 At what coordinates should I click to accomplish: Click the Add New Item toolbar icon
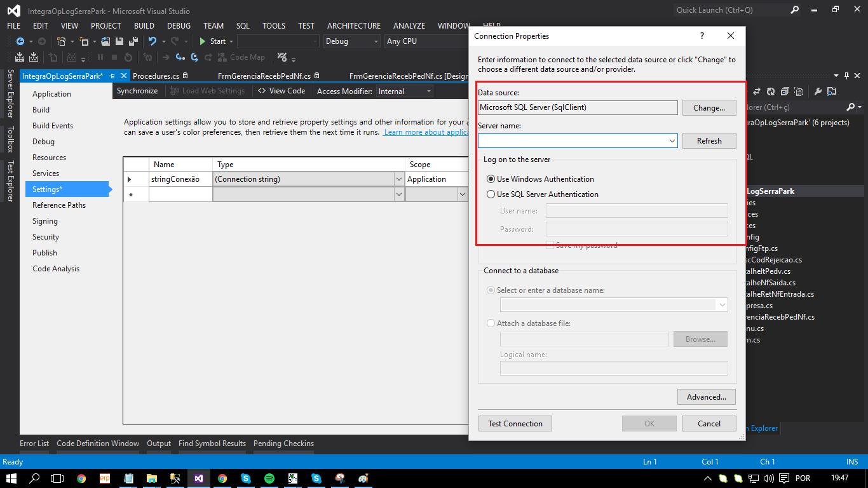click(x=84, y=41)
